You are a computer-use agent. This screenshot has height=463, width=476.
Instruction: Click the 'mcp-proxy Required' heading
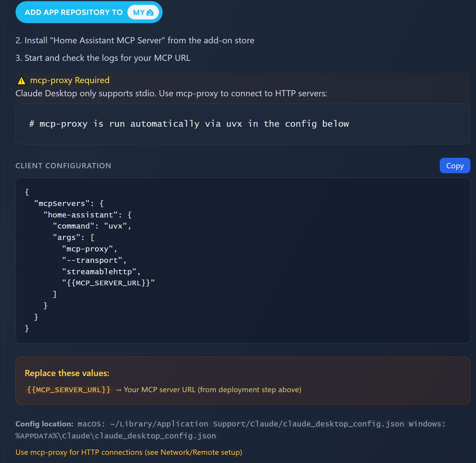(70, 80)
